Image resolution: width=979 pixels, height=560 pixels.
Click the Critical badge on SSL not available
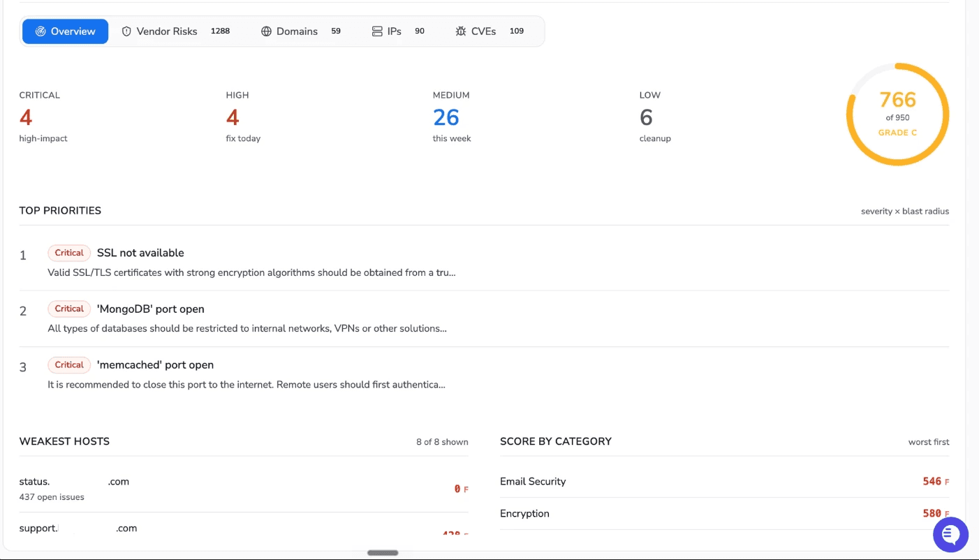(x=69, y=253)
